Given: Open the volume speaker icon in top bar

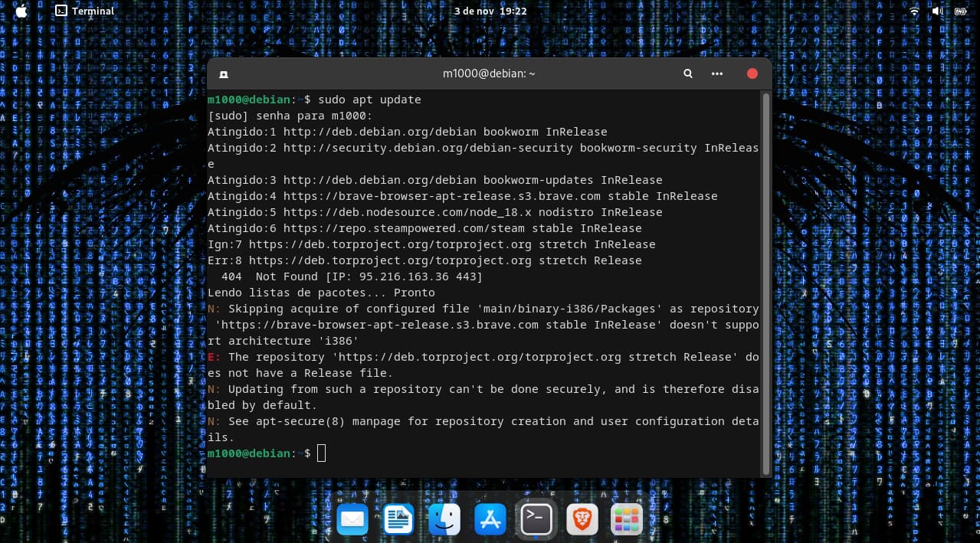Looking at the screenshot, I should click(936, 11).
